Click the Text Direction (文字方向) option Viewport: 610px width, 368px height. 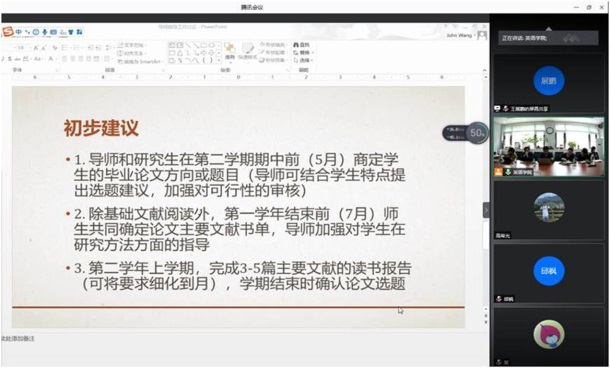tap(131, 46)
